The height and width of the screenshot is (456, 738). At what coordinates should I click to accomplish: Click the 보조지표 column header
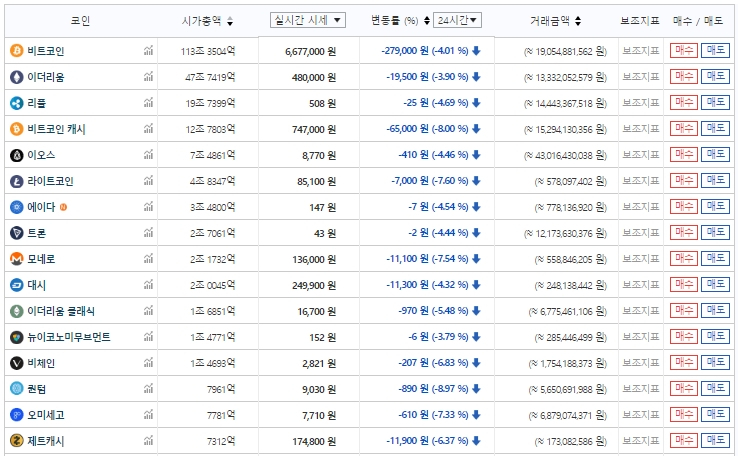(x=640, y=21)
